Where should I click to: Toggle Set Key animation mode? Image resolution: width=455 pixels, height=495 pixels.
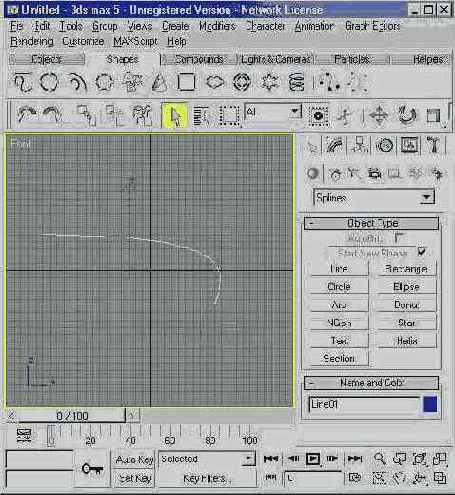[134, 478]
